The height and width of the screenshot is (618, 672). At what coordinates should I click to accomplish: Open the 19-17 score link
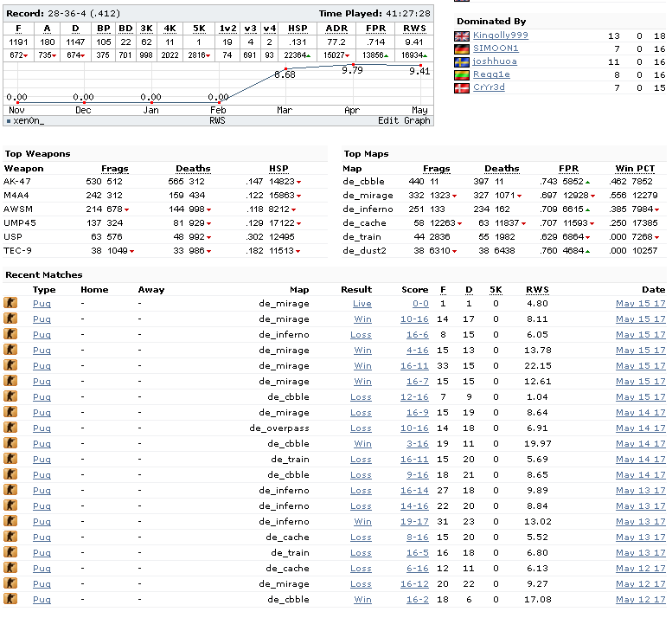coord(414,522)
